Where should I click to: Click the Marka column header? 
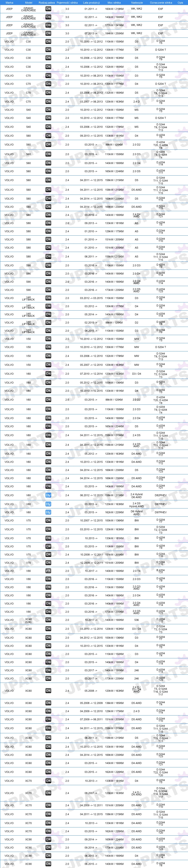click(9, 3)
